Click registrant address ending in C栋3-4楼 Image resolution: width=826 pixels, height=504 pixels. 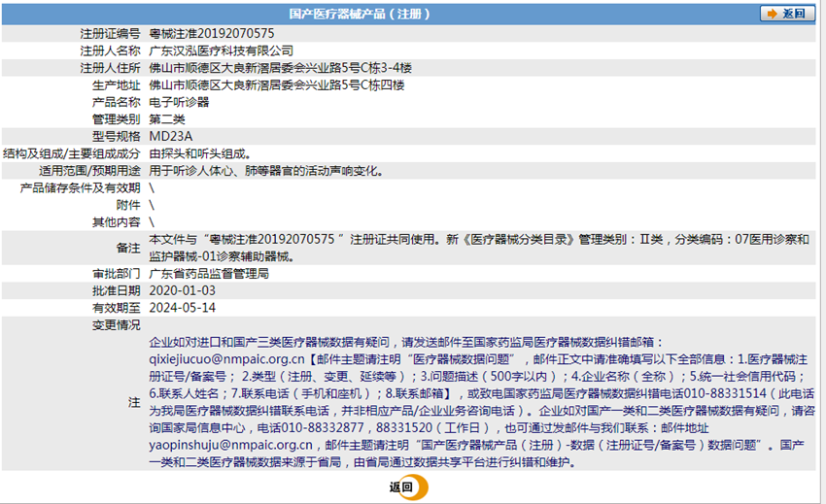click(x=280, y=68)
